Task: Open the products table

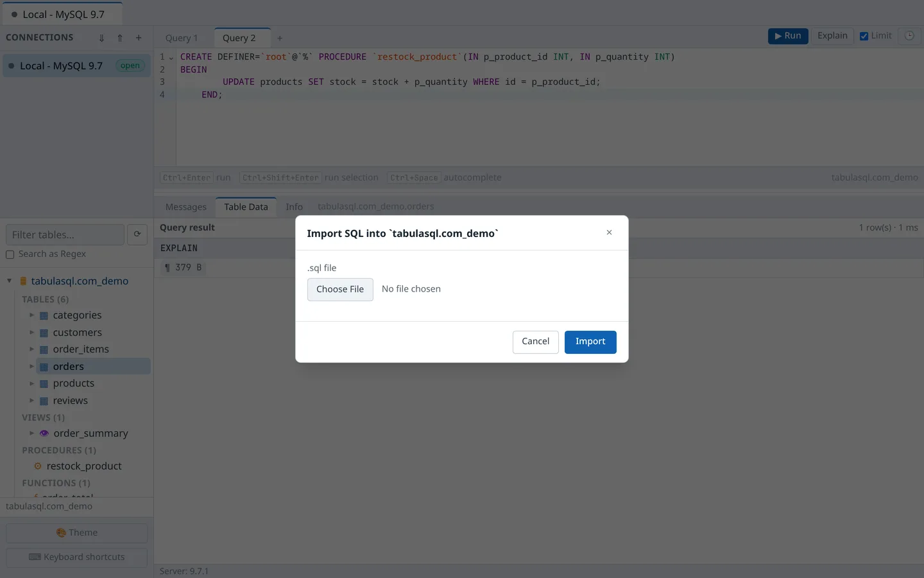Action: [73, 383]
